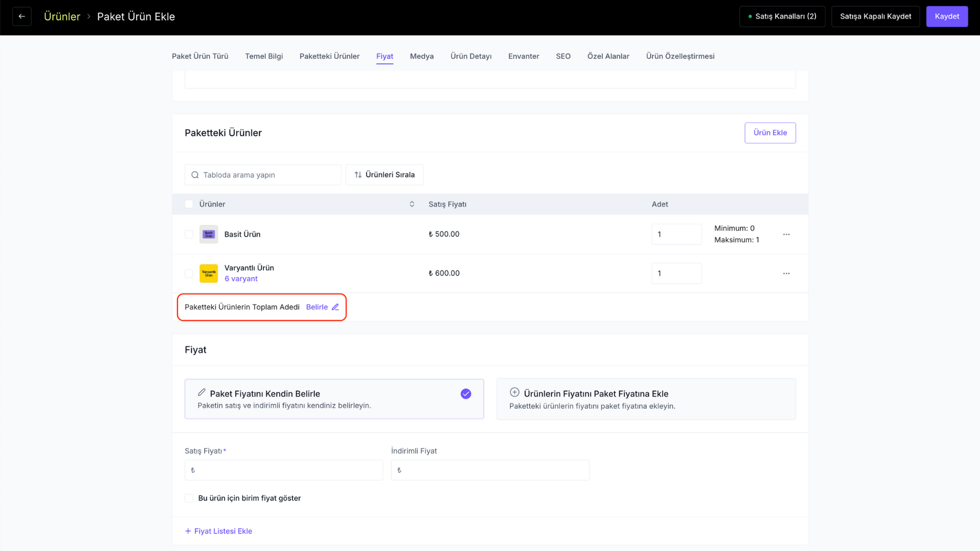
Task: Open the Ürünler breadcrumb link
Action: click(62, 16)
